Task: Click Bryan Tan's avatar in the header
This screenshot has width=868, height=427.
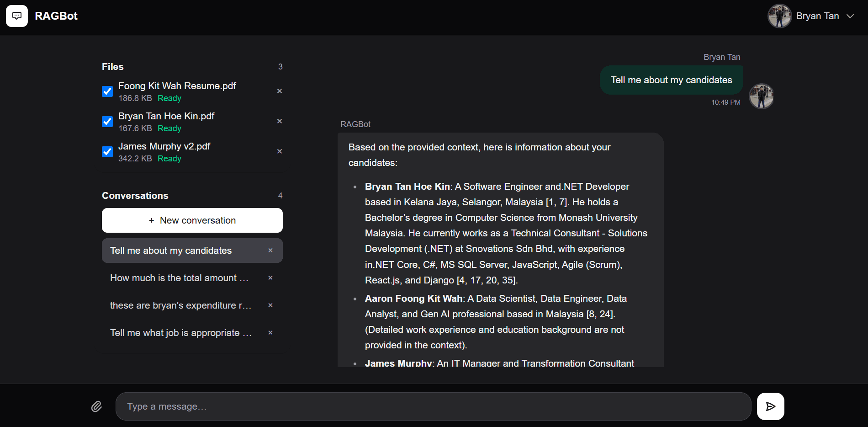Action: (x=779, y=16)
